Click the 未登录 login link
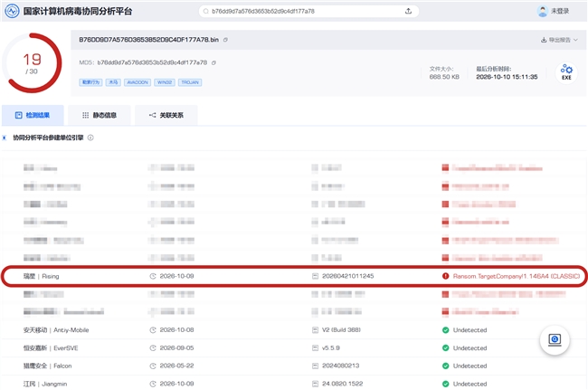The image size is (588, 390). tap(560, 11)
